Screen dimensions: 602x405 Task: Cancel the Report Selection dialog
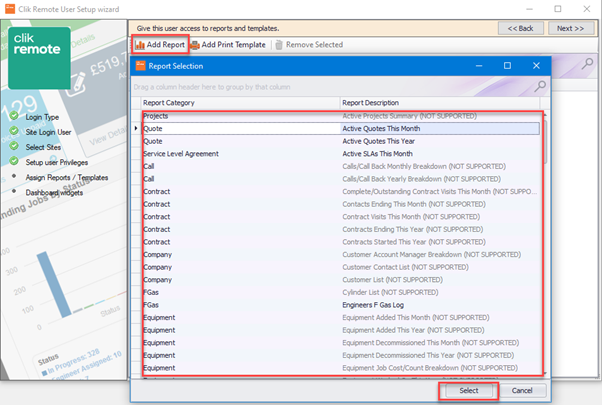(522, 390)
